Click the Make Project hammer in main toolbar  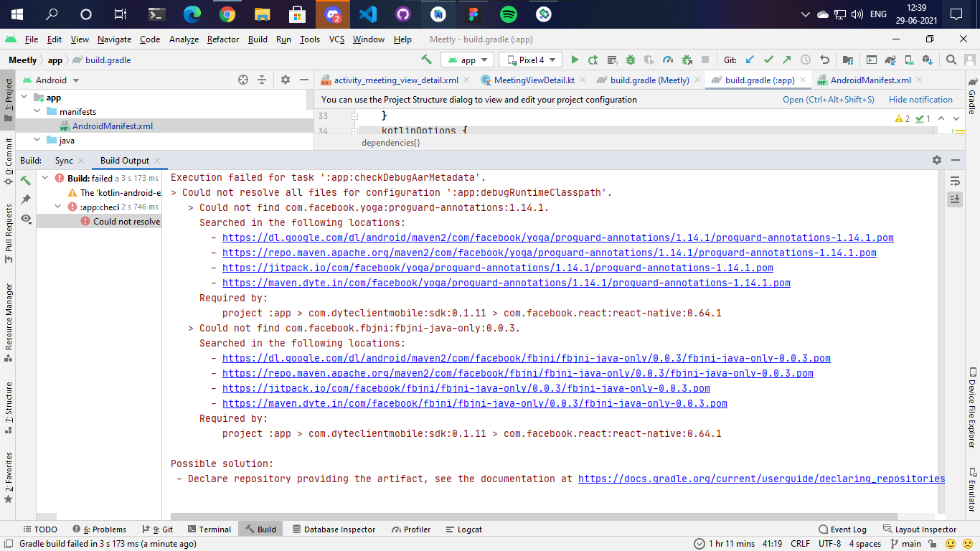click(x=426, y=60)
